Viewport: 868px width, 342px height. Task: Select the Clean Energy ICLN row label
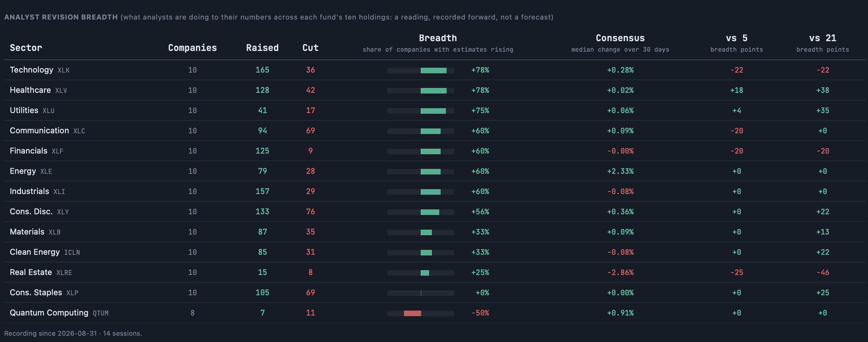[x=45, y=252]
